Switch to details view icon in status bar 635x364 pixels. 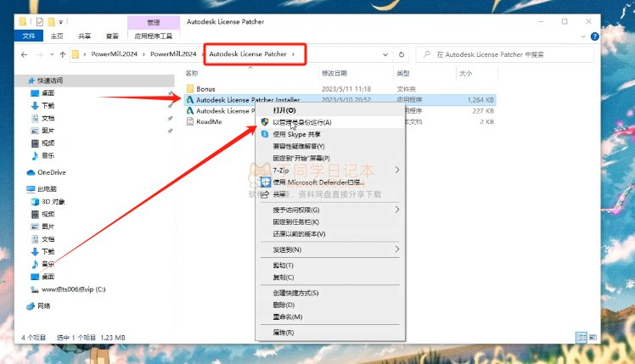pos(582,338)
